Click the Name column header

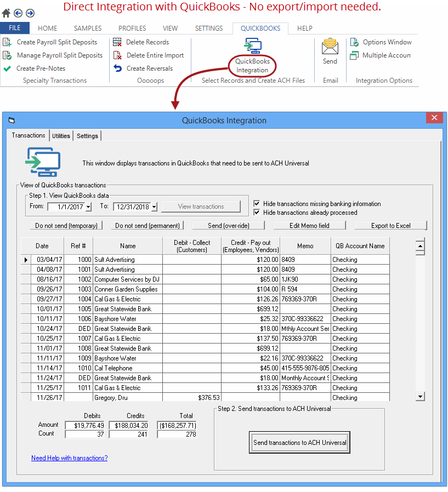pyautogui.click(x=128, y=246)
